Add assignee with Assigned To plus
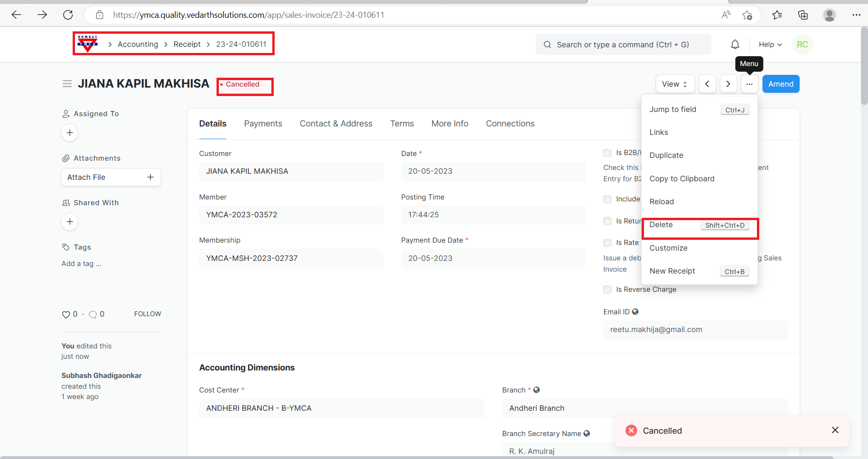Screen dimensions: 868x459 click(70, 133)
